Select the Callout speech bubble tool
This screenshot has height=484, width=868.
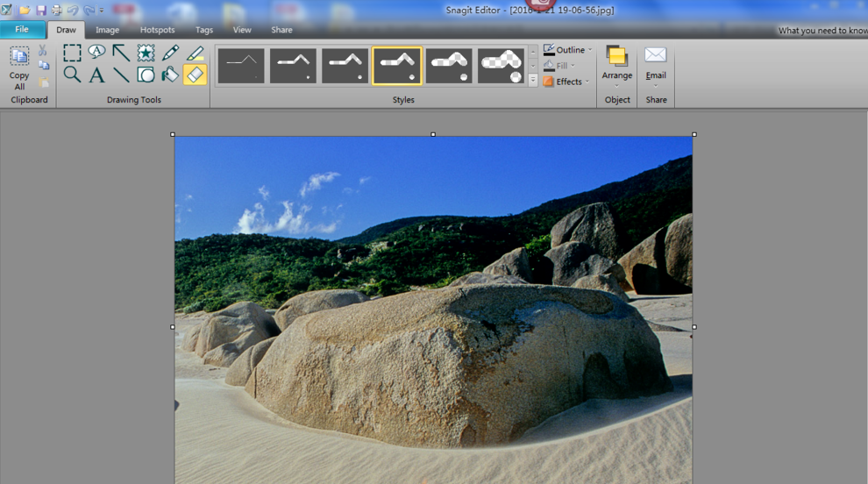tap(96, 53)
